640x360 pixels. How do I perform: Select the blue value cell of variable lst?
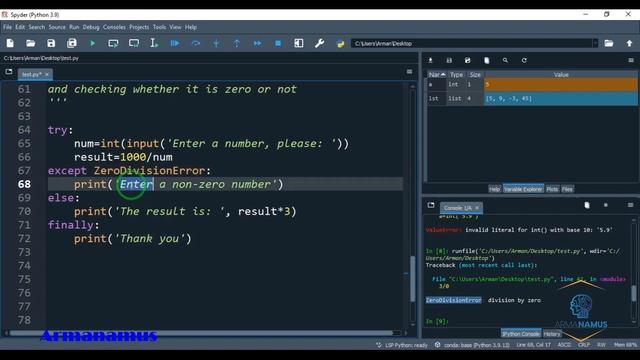[x=561, y=98]
